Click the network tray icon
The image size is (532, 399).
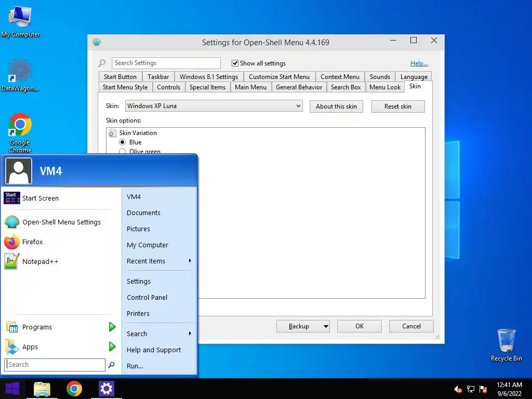471,389
